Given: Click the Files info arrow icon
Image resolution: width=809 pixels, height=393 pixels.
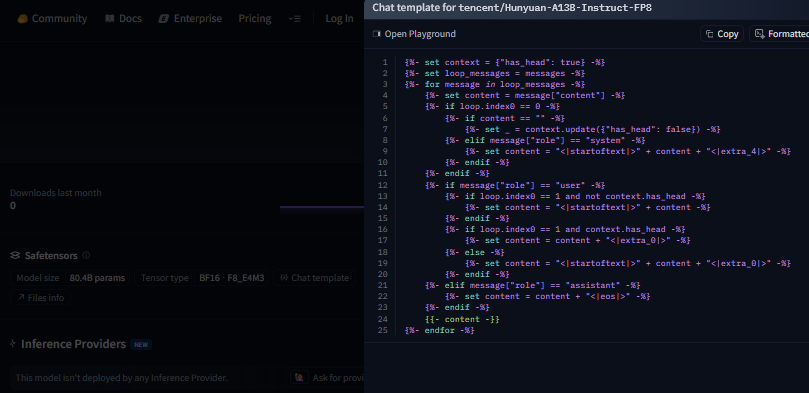Looking at the screenshot, I should 21,298.
